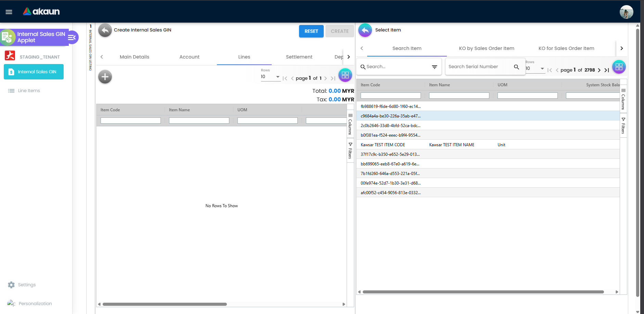Image resolution: width=644 pixels, height=314 pixels.
Task: Add a new line with plus button
Action: pos(105,77)
